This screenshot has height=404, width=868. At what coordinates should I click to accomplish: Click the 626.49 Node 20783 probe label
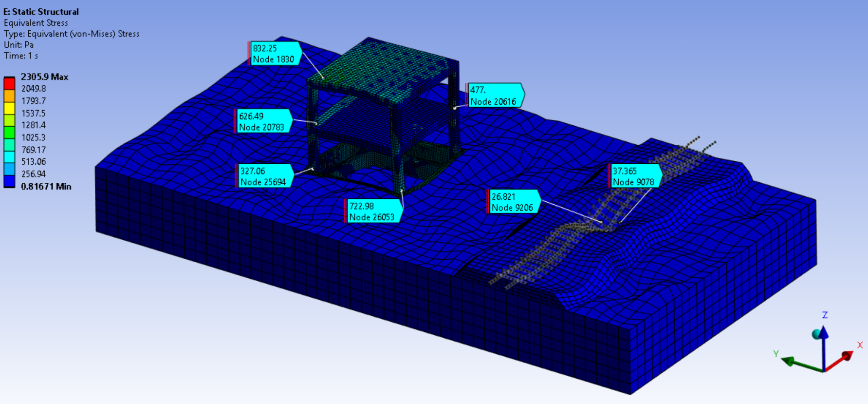[x=264, y=121]
